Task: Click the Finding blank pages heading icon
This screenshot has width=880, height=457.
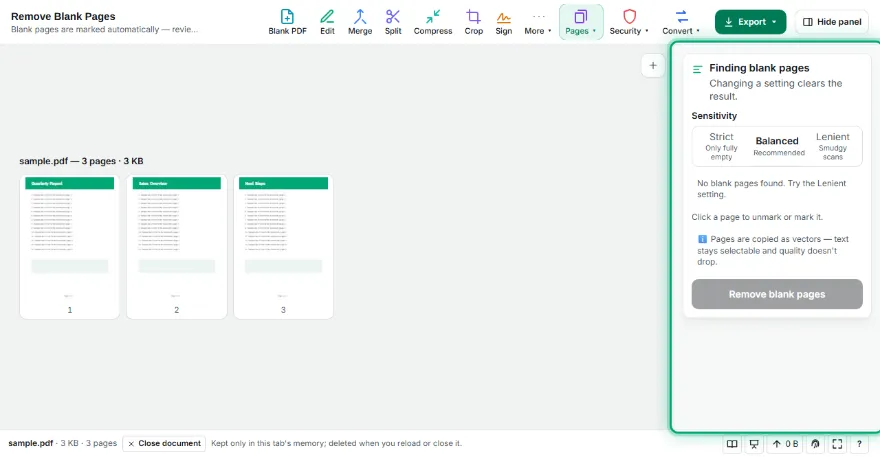Action: pyautogui.click(x=698, y=69)
